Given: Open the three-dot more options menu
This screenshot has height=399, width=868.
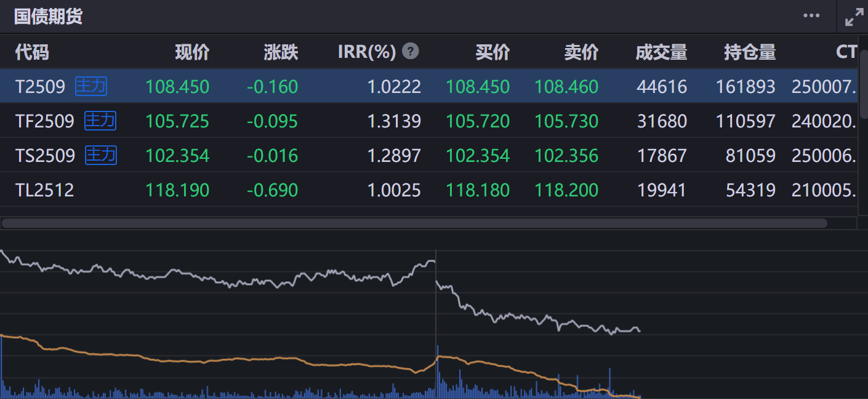Looking at the screenshot, I should tap(811, 16).
